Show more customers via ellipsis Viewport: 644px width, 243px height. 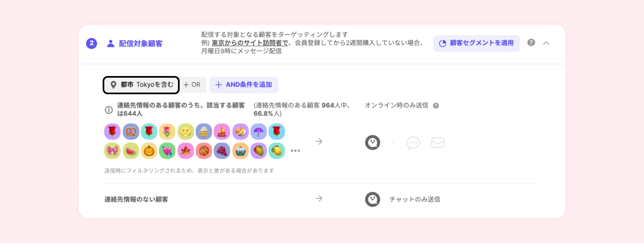pos(295,151)
